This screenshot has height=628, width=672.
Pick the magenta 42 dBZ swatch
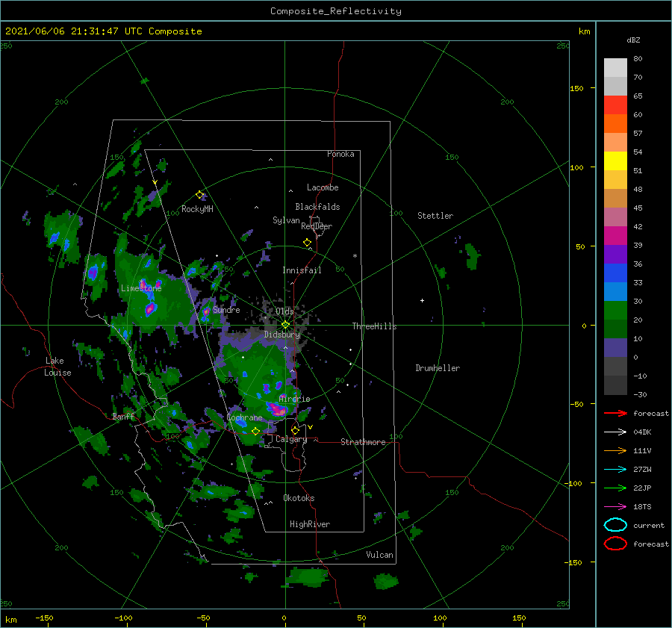click(x=615, y=235)
